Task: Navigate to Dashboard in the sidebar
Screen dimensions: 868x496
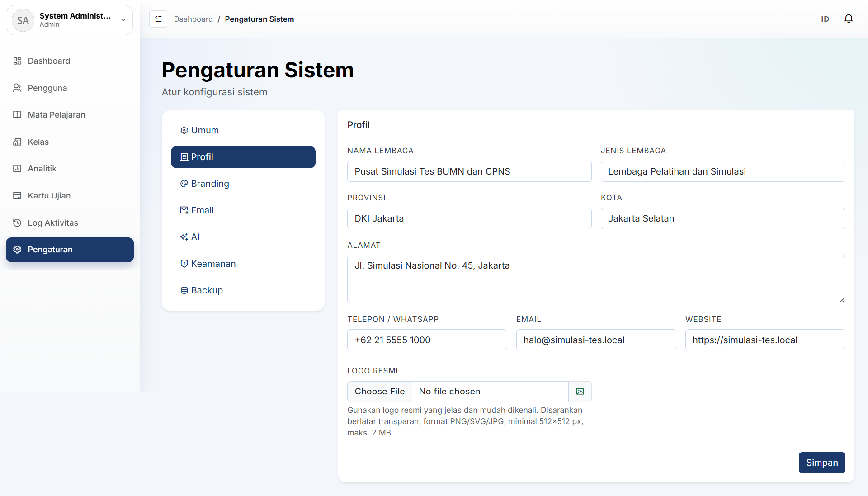Action: (70, 61)
